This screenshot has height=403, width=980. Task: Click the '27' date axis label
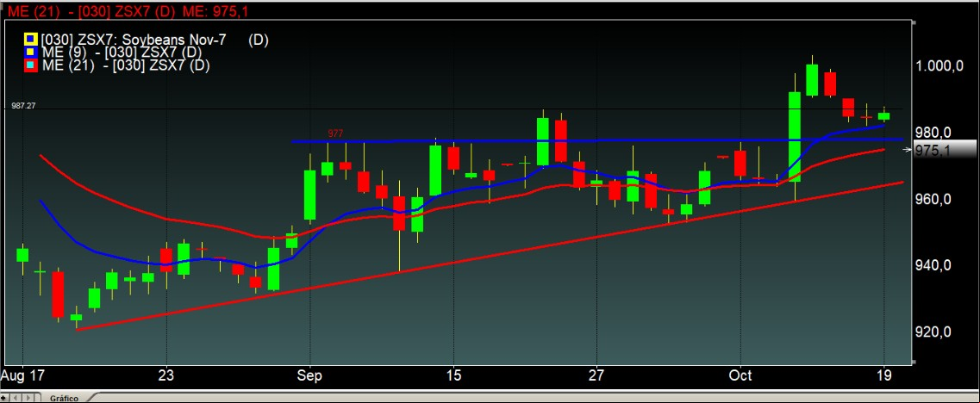pos(597,376)
